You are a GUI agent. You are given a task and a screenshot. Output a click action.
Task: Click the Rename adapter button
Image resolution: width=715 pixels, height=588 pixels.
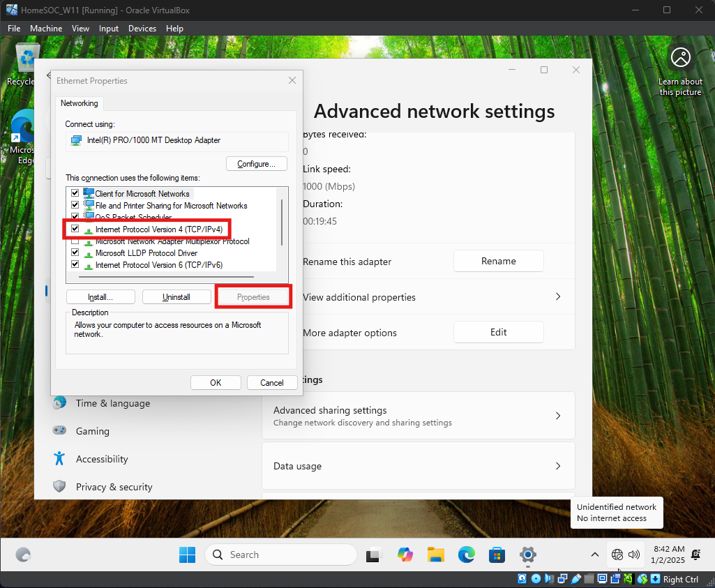tap(498, 261)
